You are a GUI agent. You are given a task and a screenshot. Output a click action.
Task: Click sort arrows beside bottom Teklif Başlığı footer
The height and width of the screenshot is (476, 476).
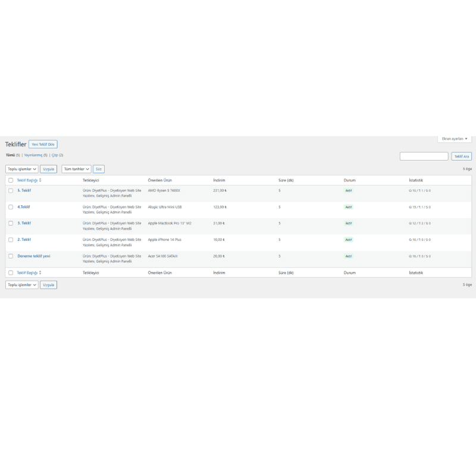pos(40,273)
